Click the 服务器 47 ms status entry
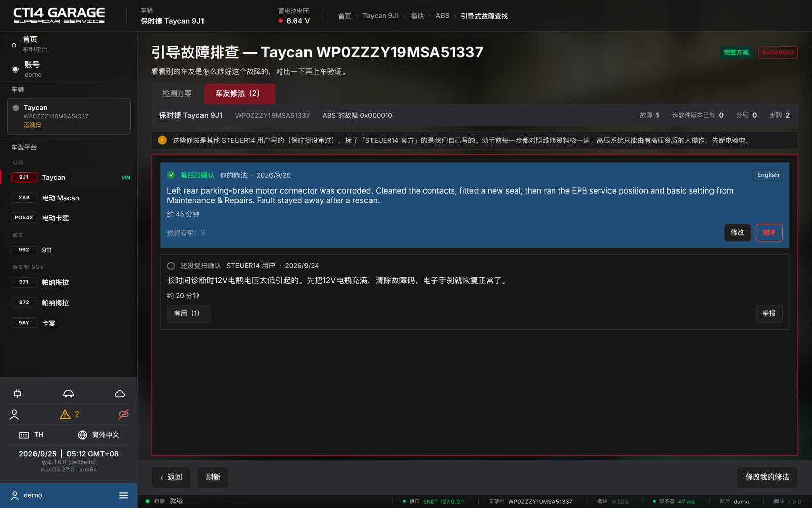This screenshot has width=812, height=508. [x=674, y=502]
